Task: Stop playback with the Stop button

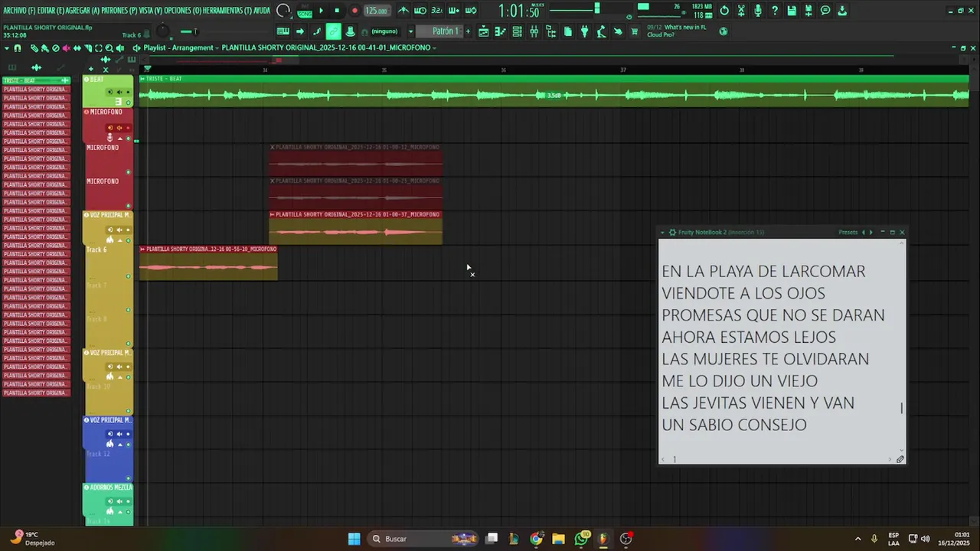Action: [x=337, y=11]
